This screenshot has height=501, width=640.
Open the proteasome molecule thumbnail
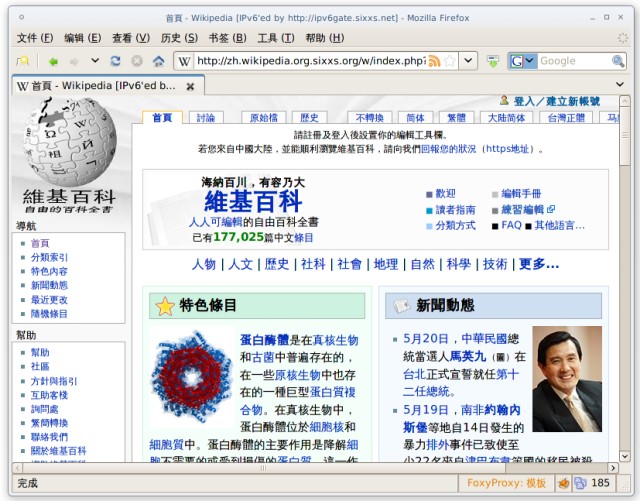[192, 376]
